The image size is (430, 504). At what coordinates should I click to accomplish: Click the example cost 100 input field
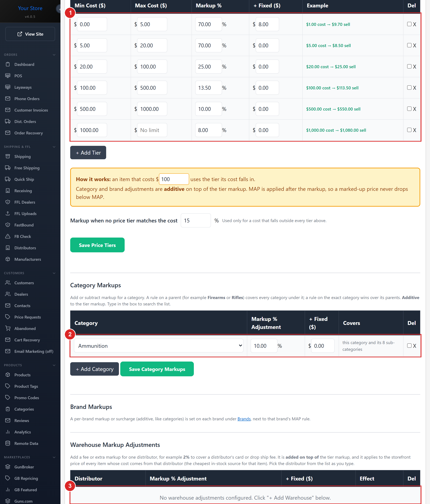click(174, 179)
